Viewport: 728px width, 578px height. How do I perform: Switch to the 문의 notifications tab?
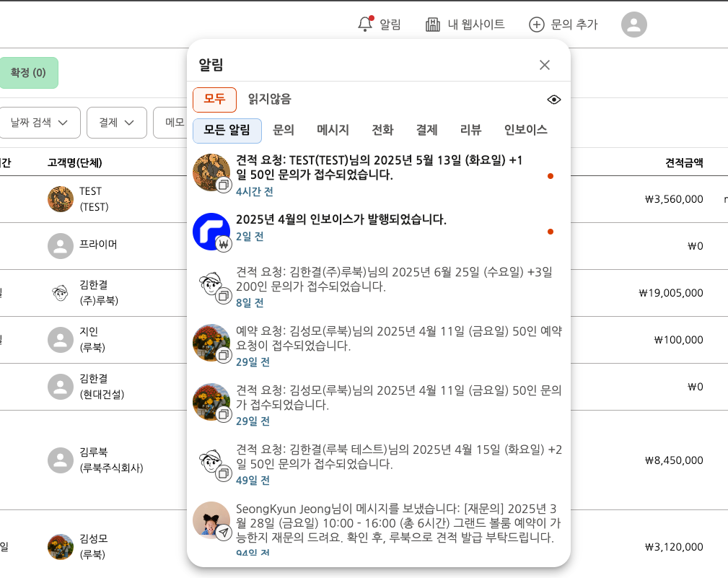point(284,131)
